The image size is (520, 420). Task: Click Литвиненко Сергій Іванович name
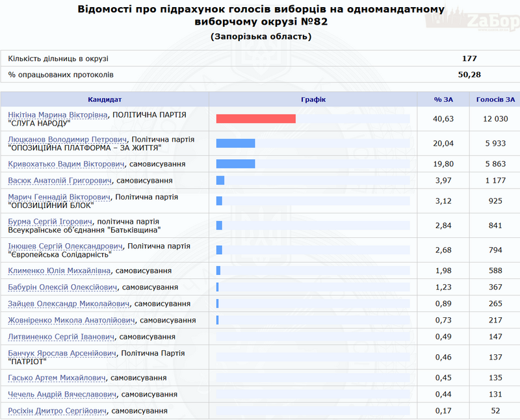pos(62,337)
